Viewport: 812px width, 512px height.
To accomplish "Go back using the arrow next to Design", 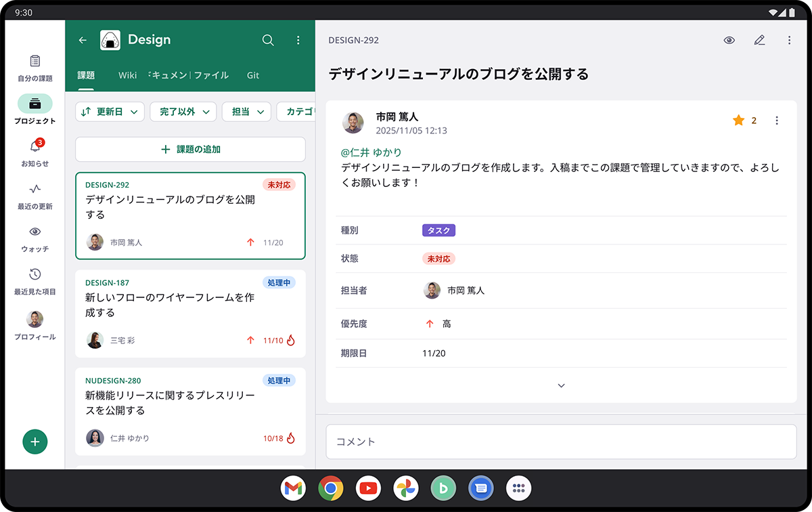I will (x=82, y=40).
